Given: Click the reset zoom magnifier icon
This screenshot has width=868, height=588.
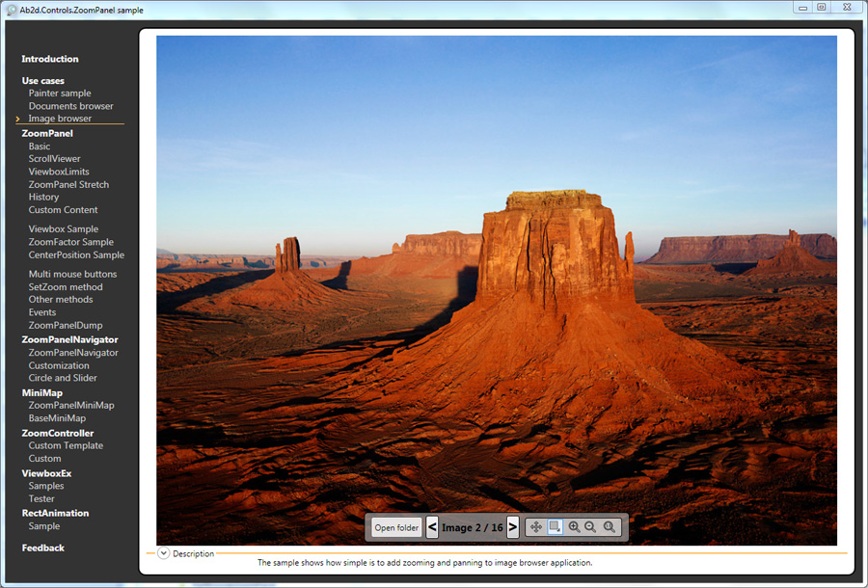Looking at the screenshot, I should pos(610,527).
